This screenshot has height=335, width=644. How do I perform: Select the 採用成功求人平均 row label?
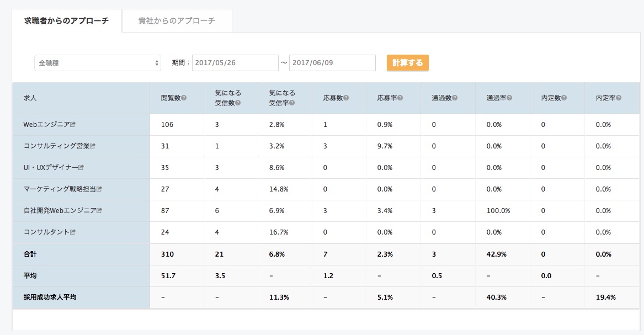[x=50, y=297]
